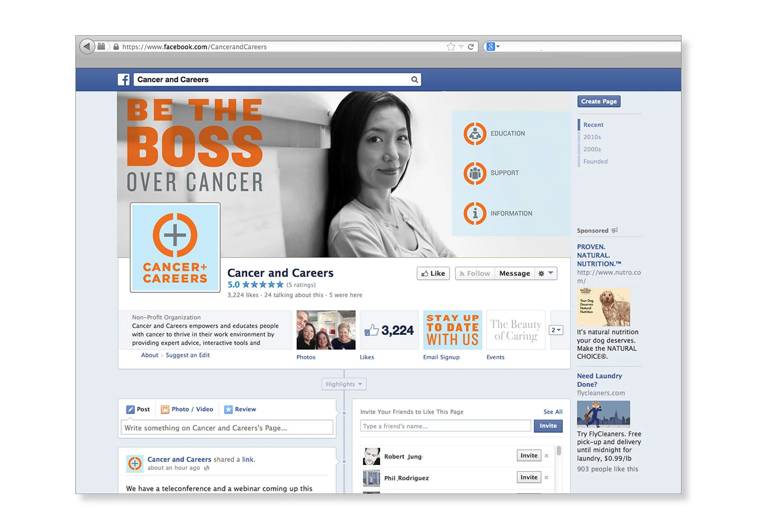This screenshot has width=757, height=532.
Task: Expand the page options dropdown arrow
Action: (x=551, y=273)
